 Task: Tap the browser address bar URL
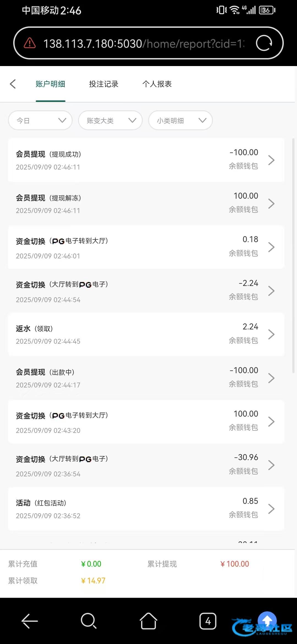click(143, 43)
